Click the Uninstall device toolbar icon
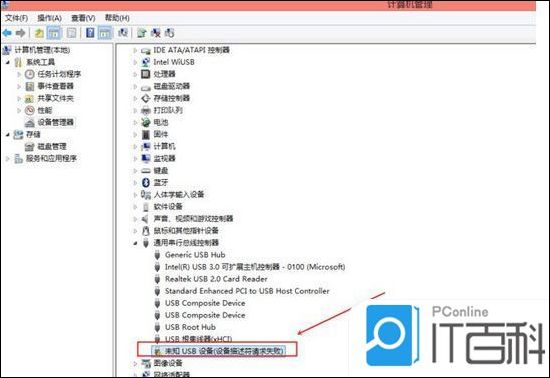The height and width of the screenshot is (378, 550). [155, 33]
